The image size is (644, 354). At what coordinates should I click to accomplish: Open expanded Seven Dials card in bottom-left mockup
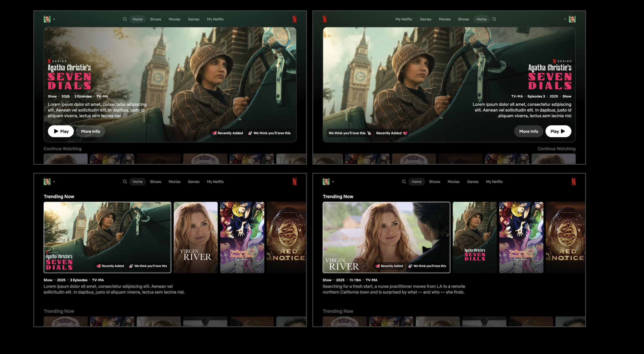pos(107,237)
